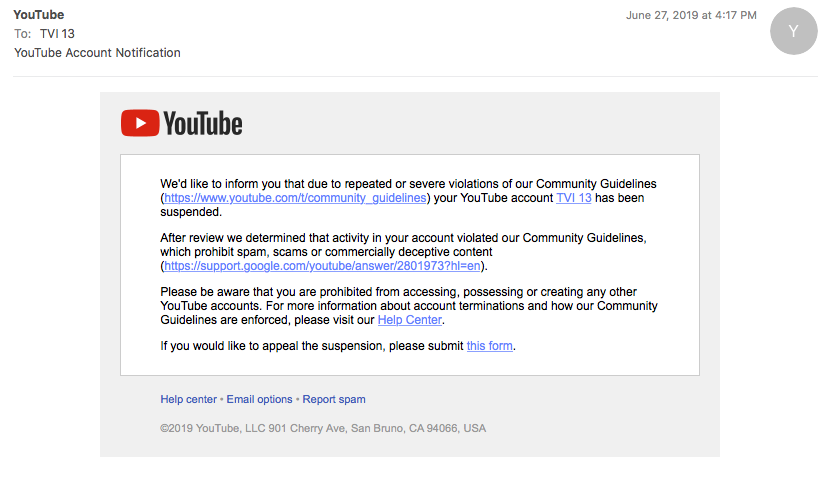The height and width of the screenshot is (482, 827).
Task: Click Report spam in the footer
Action: (334, 399)
